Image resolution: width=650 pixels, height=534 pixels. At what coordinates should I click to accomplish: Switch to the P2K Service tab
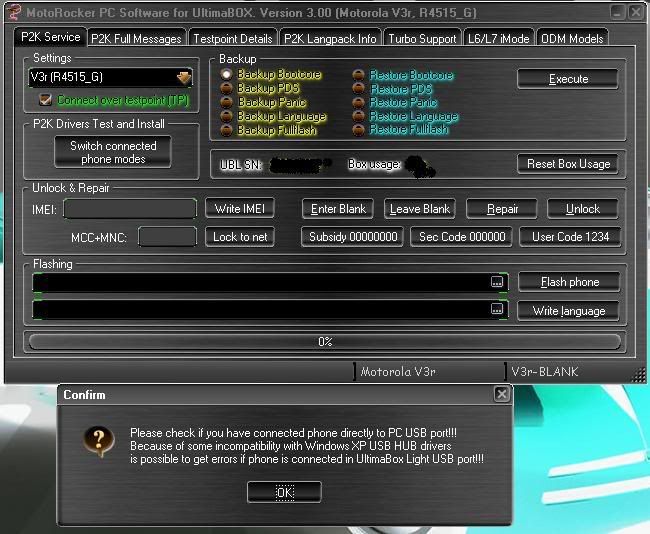50,37
